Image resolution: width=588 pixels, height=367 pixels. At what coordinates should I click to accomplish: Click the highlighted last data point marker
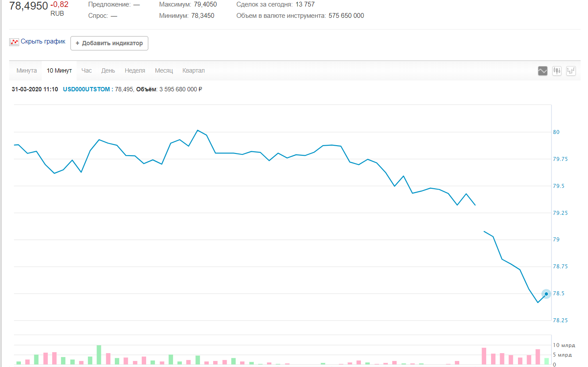pos(546,294)
